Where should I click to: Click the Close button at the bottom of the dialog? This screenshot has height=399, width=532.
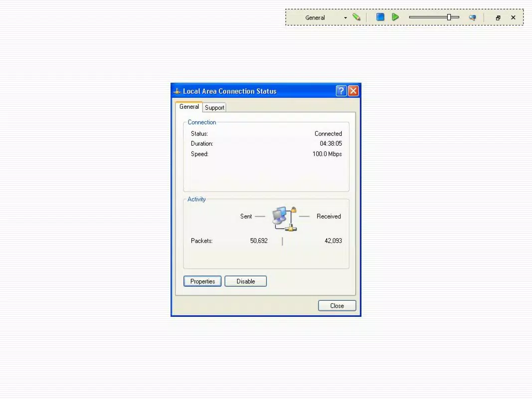tap(337, 306)
